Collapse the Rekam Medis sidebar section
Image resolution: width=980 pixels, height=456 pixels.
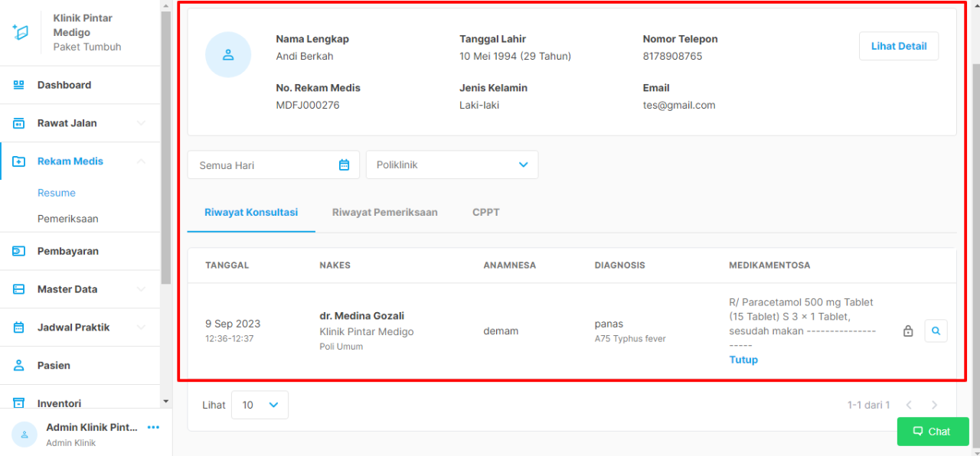pyautogui.click(x=141, y=161)
